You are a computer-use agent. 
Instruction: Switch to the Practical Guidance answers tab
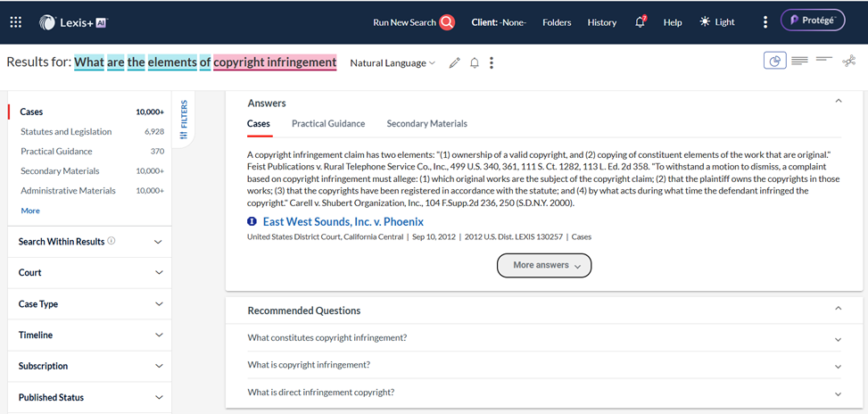click(328, 123)
